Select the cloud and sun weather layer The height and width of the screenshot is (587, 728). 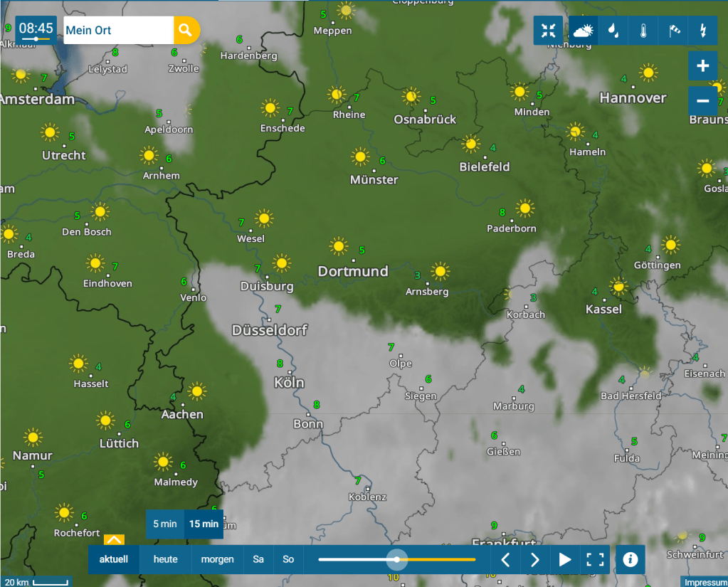(x=584, y=31)
